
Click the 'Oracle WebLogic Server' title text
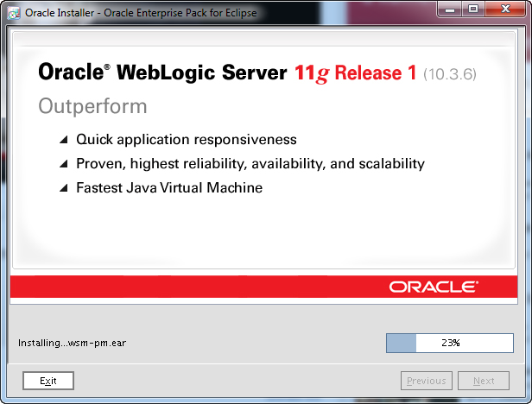(x=162, y=72)
